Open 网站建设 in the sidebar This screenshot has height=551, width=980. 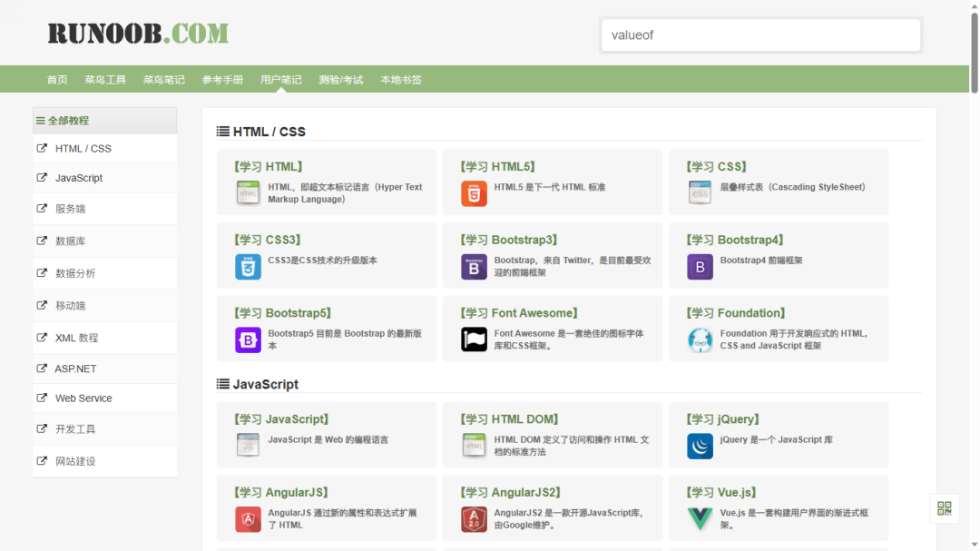pyautogui.click(x=75, y=461)
